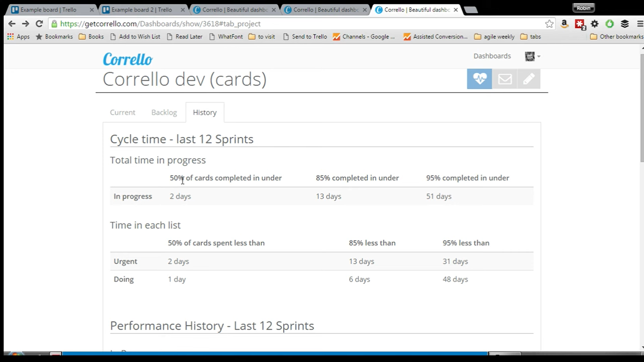Viewport: 644px width, 362px height.
Task: Switch to the second Corrello browser tab
Action: 326,10
